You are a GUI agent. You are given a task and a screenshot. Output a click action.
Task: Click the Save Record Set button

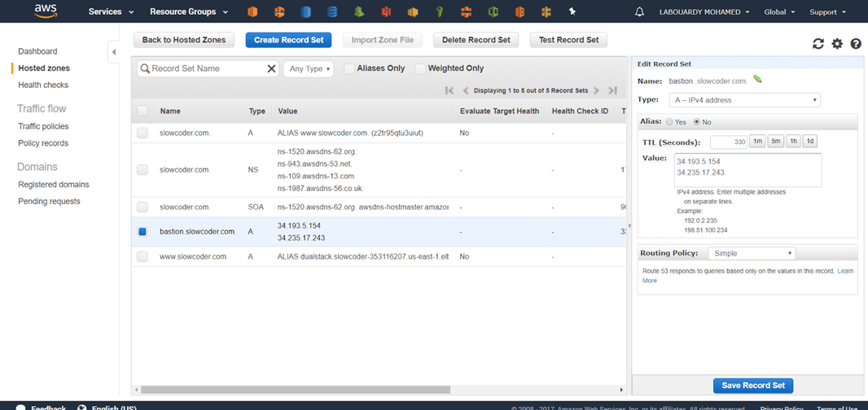point(753,386)
